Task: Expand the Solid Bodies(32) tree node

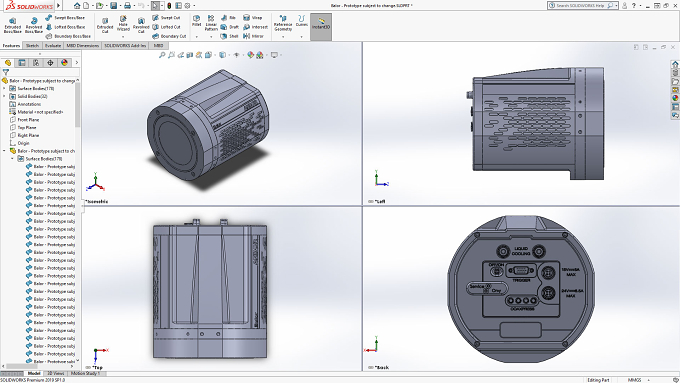Action: click(x=4, y=96)
